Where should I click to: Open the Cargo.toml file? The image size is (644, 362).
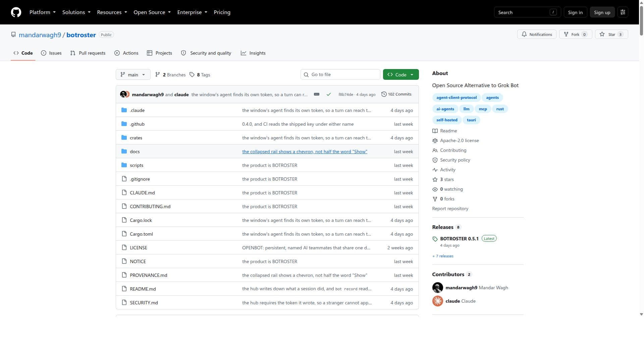(141, 234)
